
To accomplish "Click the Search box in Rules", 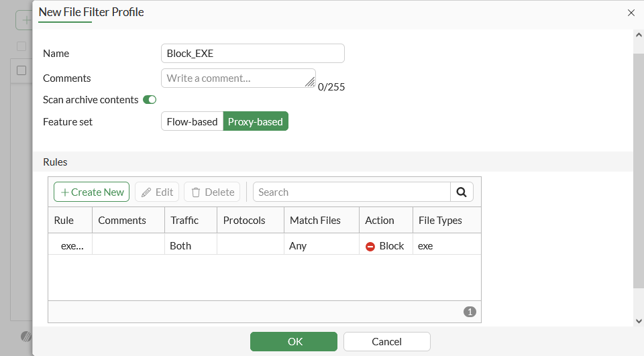I will (352, 192).
